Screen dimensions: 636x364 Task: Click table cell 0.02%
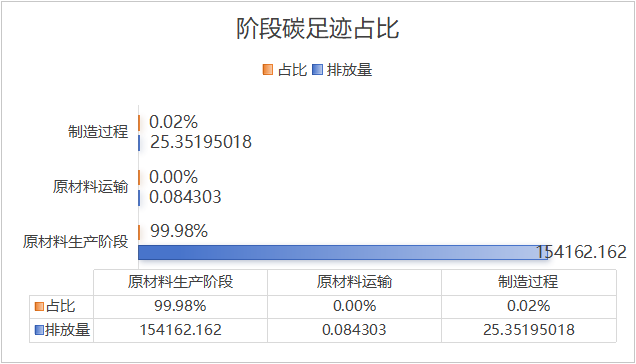[x=529, y=306]
